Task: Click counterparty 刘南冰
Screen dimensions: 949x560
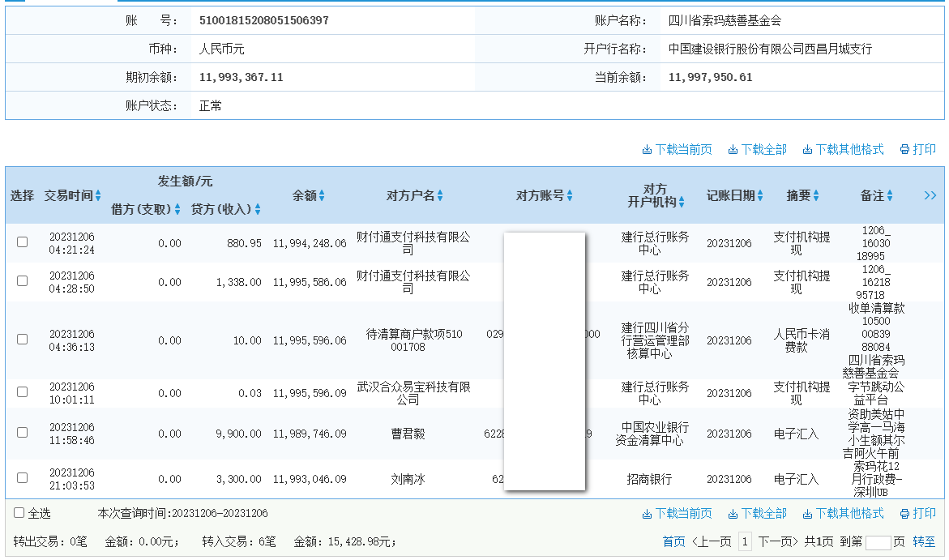Action: point(408,480)
